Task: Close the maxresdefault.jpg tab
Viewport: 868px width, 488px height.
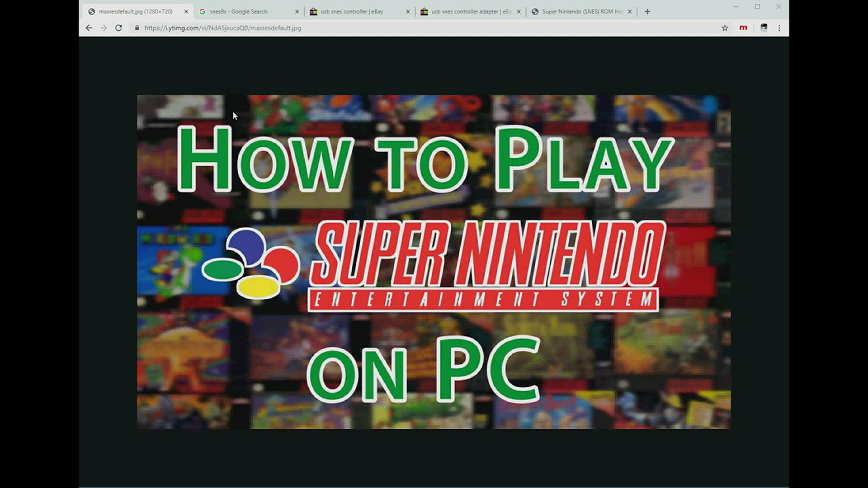Action: click(x=186, y=12)
